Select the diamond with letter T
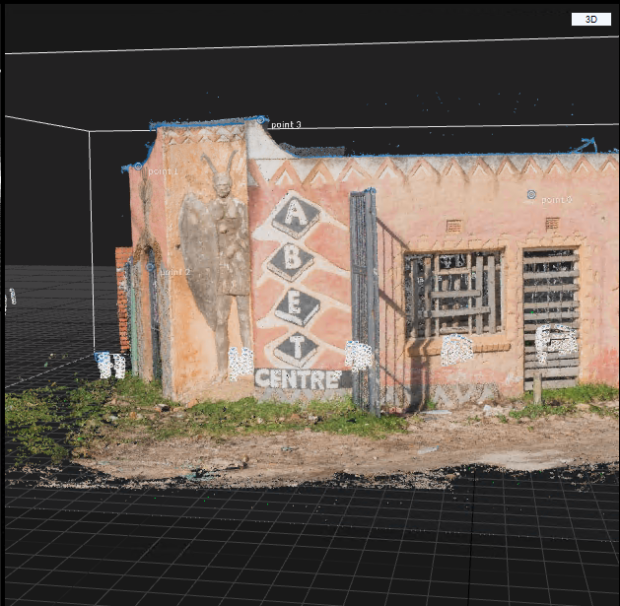 pyautogui.click(x=297, y=350)
